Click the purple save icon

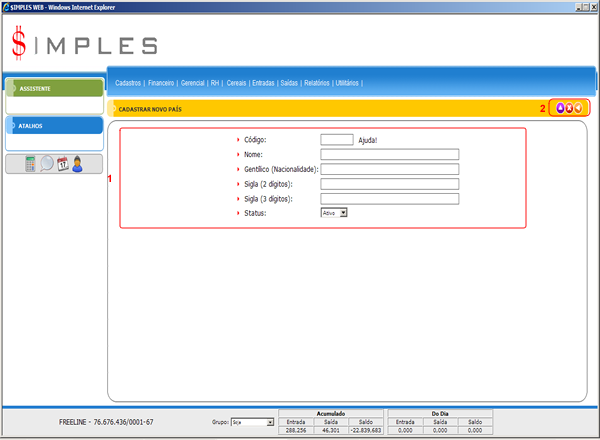pos(560,108)
